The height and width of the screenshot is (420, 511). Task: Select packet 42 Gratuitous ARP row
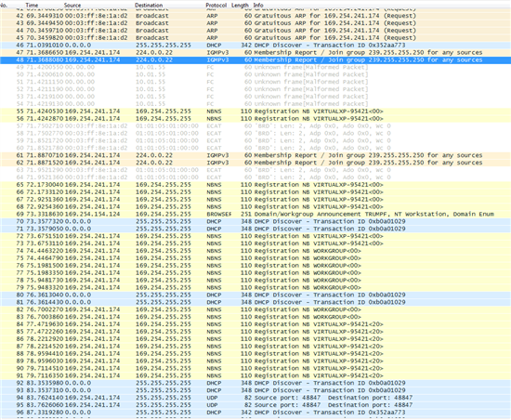point(255,16)
